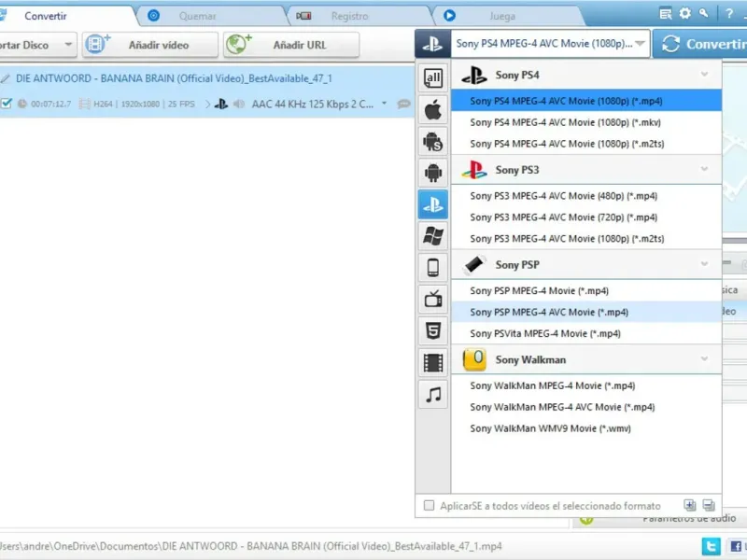
Task: Open the disc import dropdown arrow
Action: click(x=68, y=45)
